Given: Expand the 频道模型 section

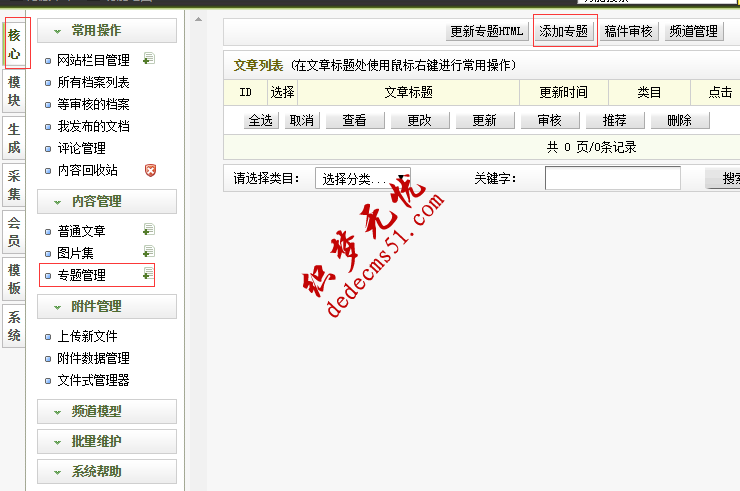Looking at the screenshot, I should click(107, 411).
